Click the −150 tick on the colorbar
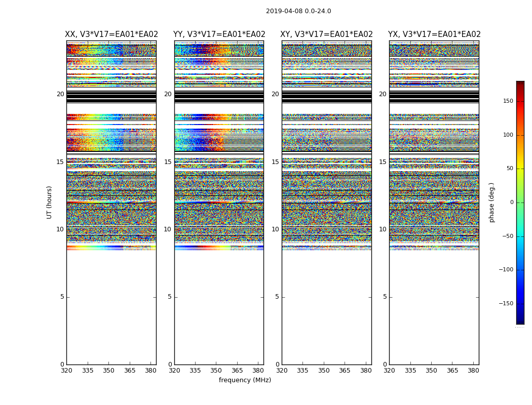This screenshot has width=532, height=405. [x=506, y=303]
